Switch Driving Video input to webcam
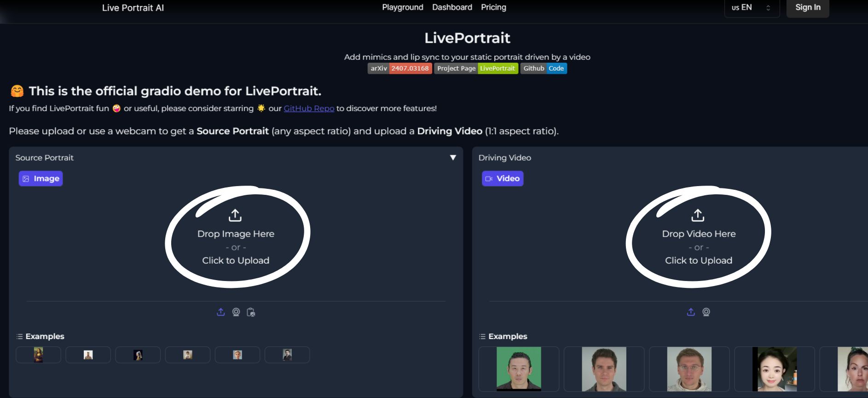This screenshot has height=398, width=868. point(706,312)
